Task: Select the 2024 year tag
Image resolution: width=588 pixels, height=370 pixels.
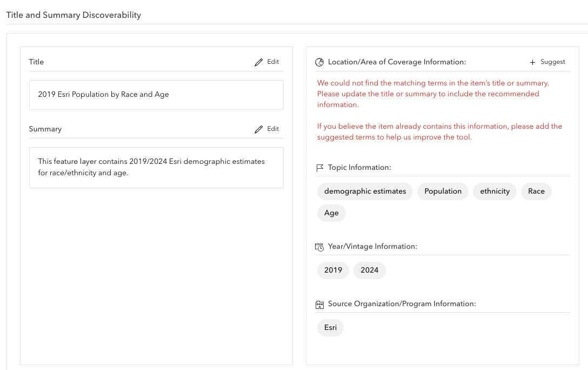Action: [369, 270]
